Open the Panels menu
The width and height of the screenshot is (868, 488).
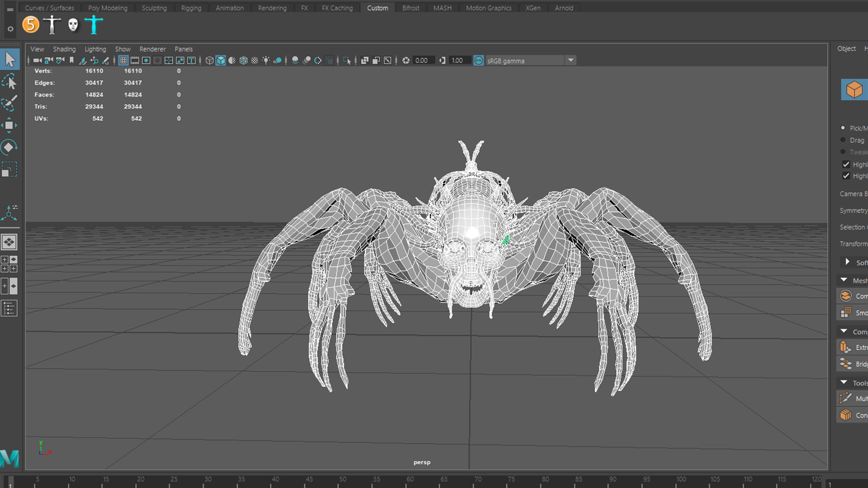184,49
